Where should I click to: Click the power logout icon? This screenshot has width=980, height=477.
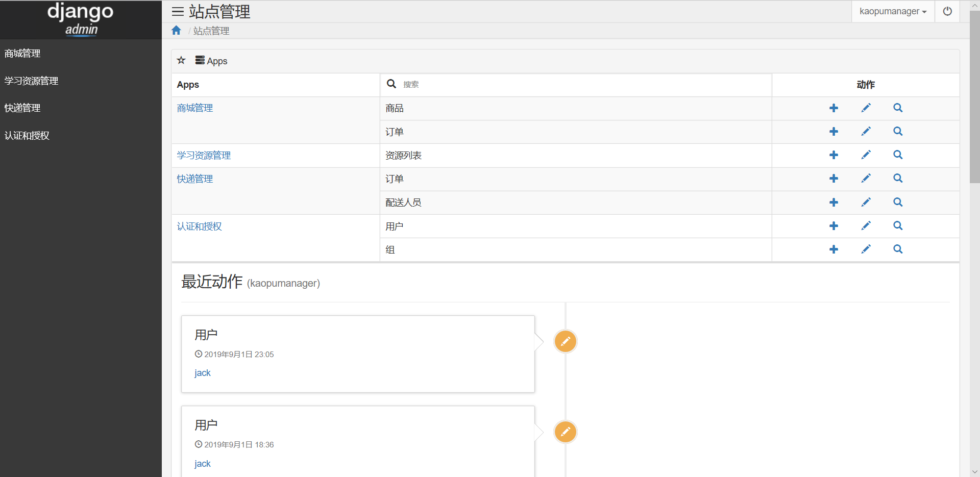click(x=947, y=11)
